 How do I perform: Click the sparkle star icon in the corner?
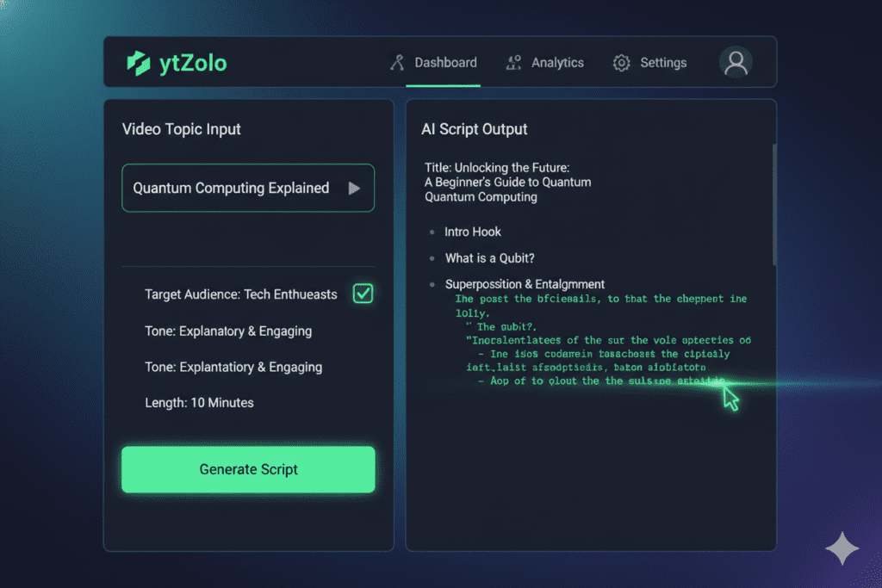[x=841, y=549]
